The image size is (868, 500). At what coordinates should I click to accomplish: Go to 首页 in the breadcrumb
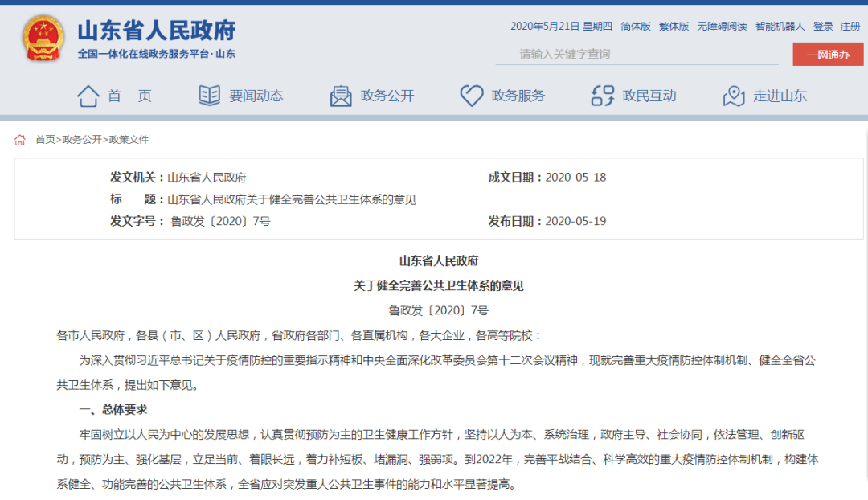[x=45, y=140]
